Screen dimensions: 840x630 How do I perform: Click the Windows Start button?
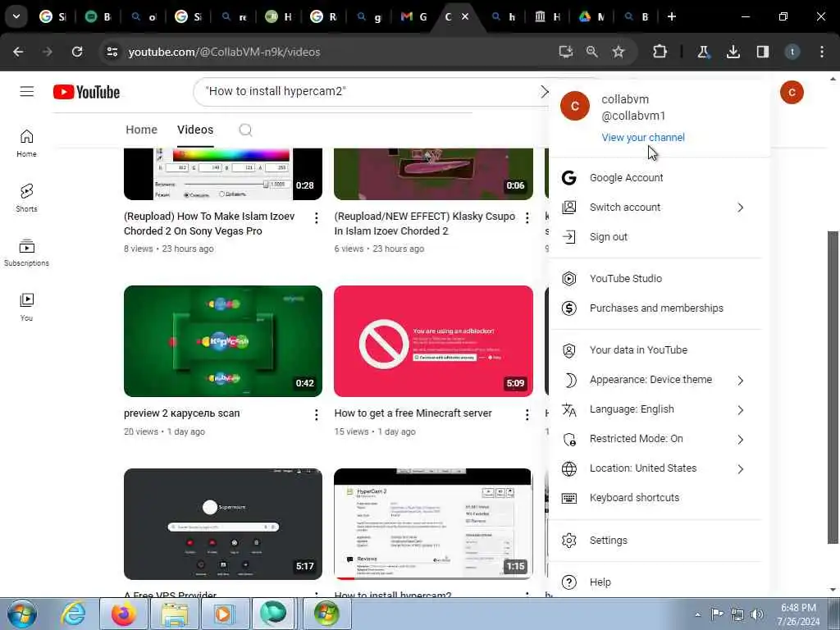(22, 614)
